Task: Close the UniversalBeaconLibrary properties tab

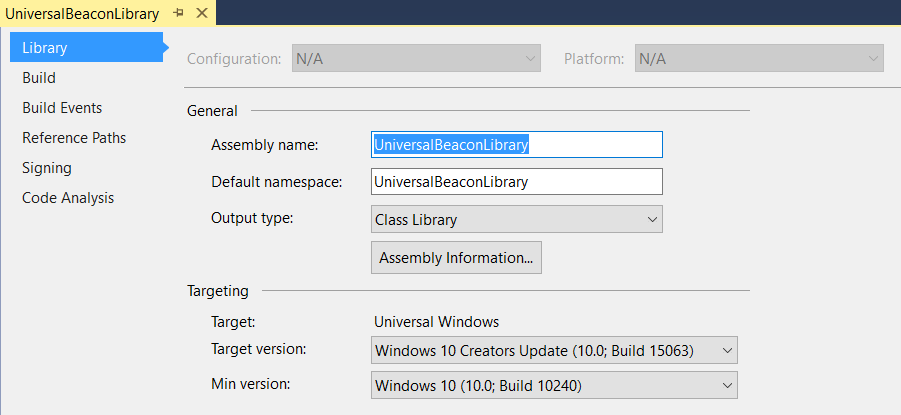Action: (x=202, y=13)
